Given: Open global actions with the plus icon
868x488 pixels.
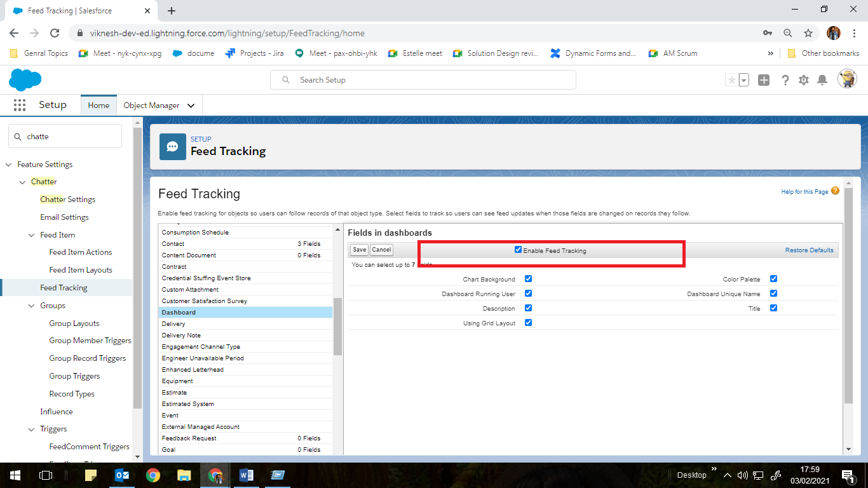Looking at the screenshot, I should (763, 79).
